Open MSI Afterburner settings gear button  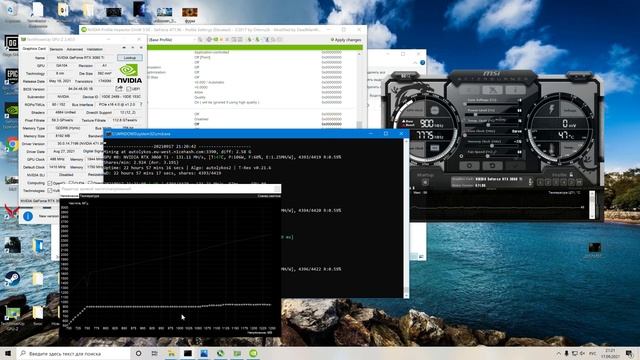[469, 166]
